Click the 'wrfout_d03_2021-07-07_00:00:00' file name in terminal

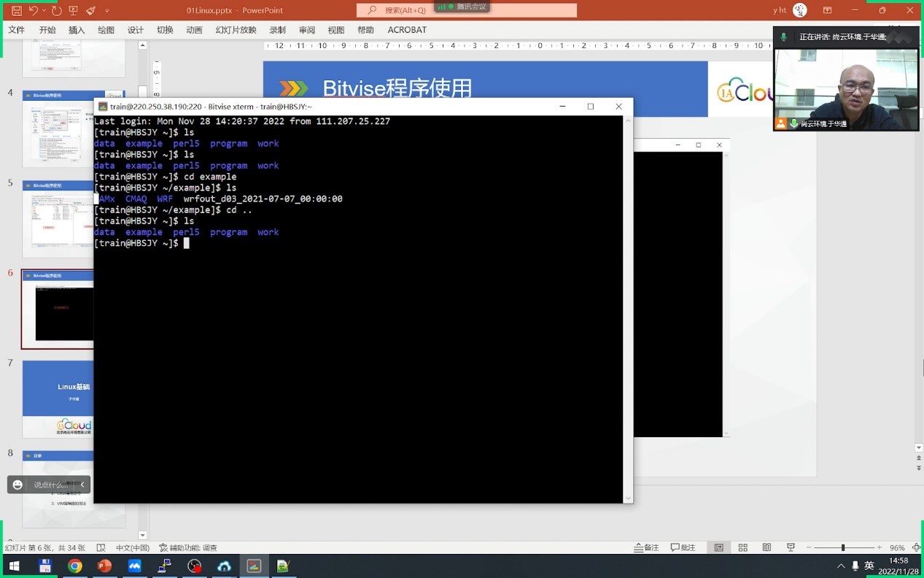pos(263,199)
